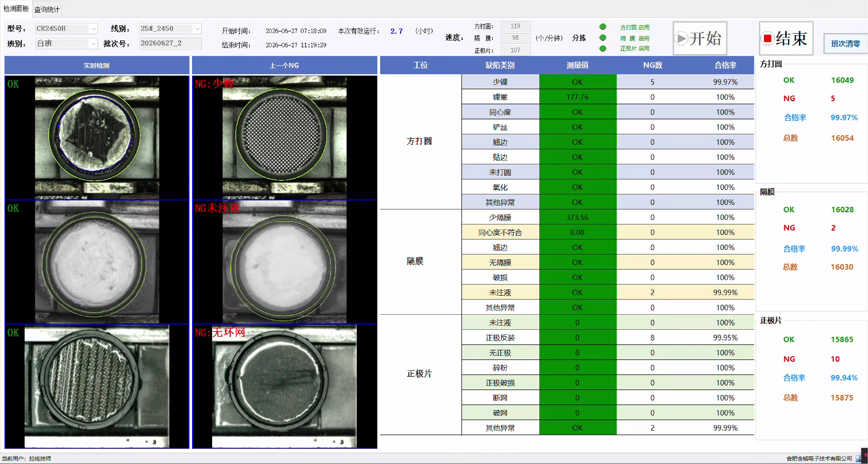
Task: Click the 正极反装 defect row label
Action: tap(500, 338)
